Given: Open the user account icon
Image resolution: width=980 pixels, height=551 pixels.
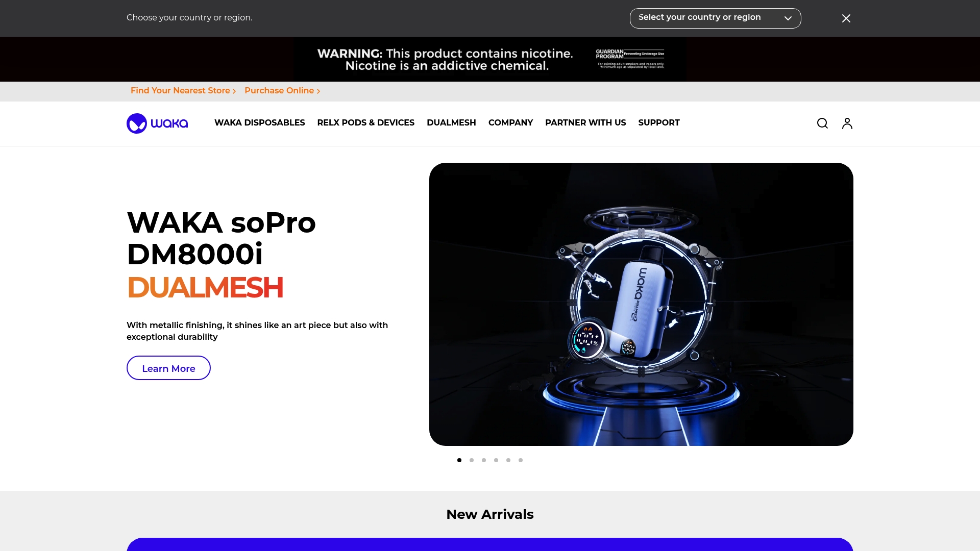Looking at the screenshot, I should click(847, 123).
